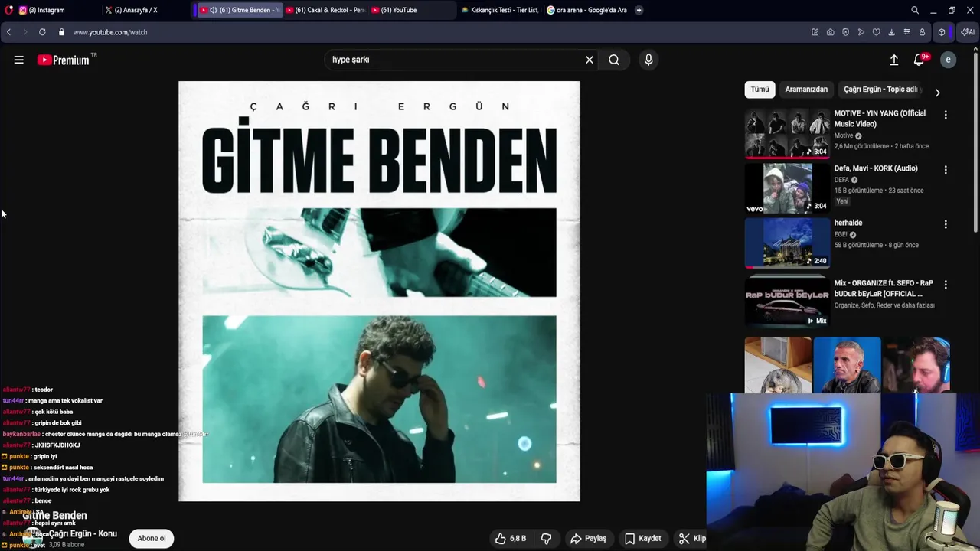980x551 pixels.
Task: Open the herhalde video title
Action: [x=848, y=223]
